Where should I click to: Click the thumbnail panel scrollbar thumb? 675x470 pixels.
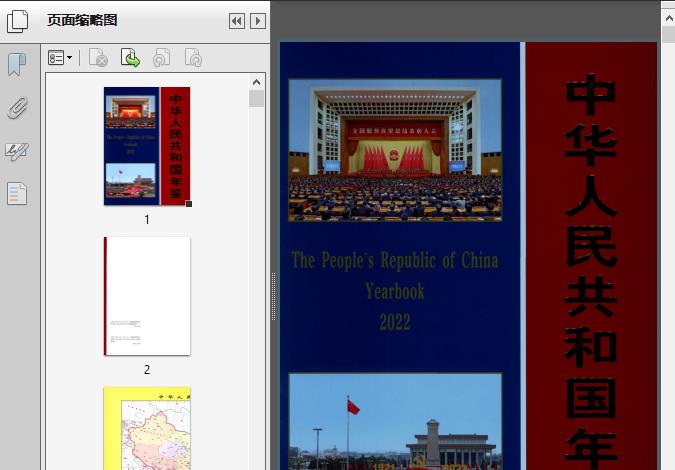click(257, 99)
